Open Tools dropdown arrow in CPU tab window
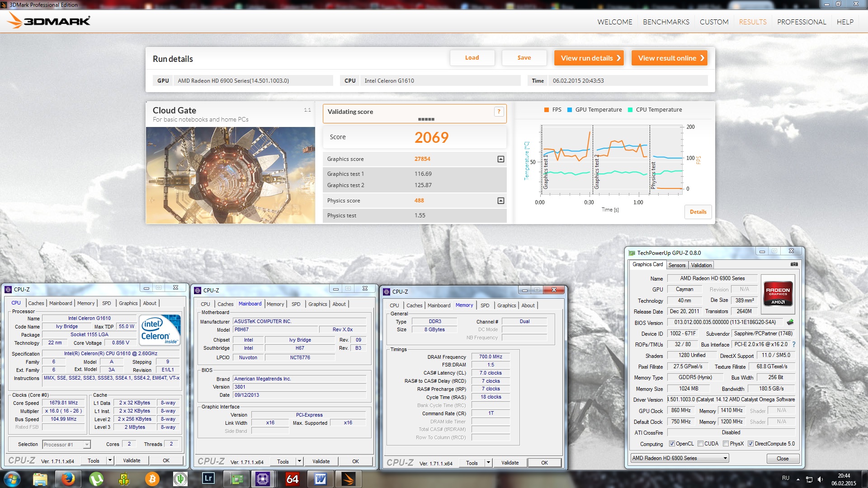 pos(109,460)
